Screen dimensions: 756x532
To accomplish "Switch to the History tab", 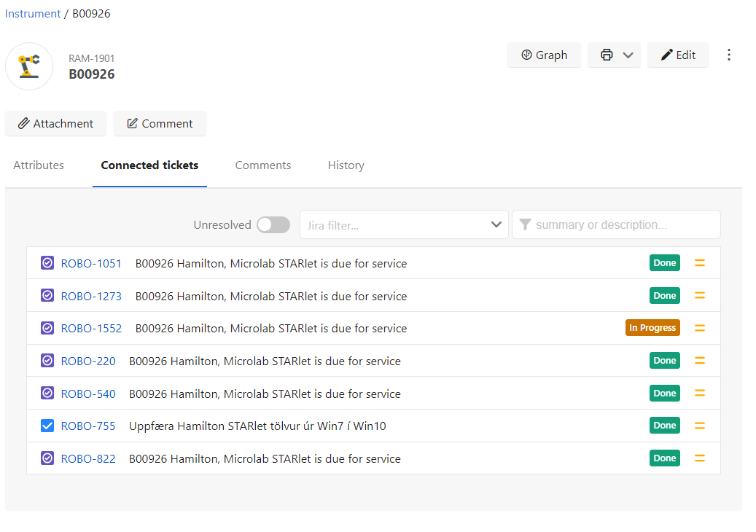I will point(346,165).
